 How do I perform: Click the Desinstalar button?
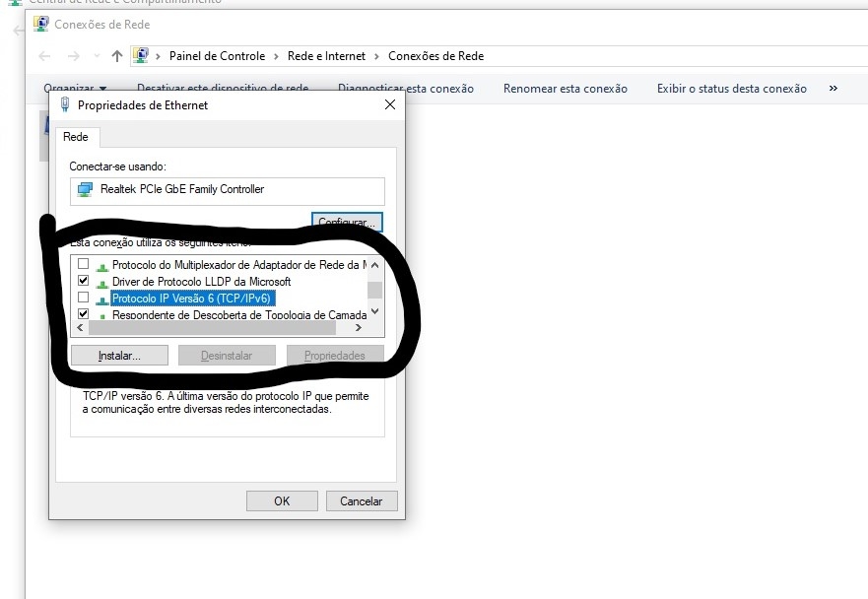[x=227, y=356]
